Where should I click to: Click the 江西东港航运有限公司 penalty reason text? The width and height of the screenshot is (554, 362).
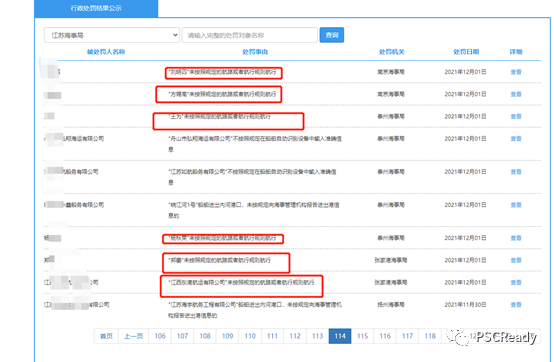point(241,283)
